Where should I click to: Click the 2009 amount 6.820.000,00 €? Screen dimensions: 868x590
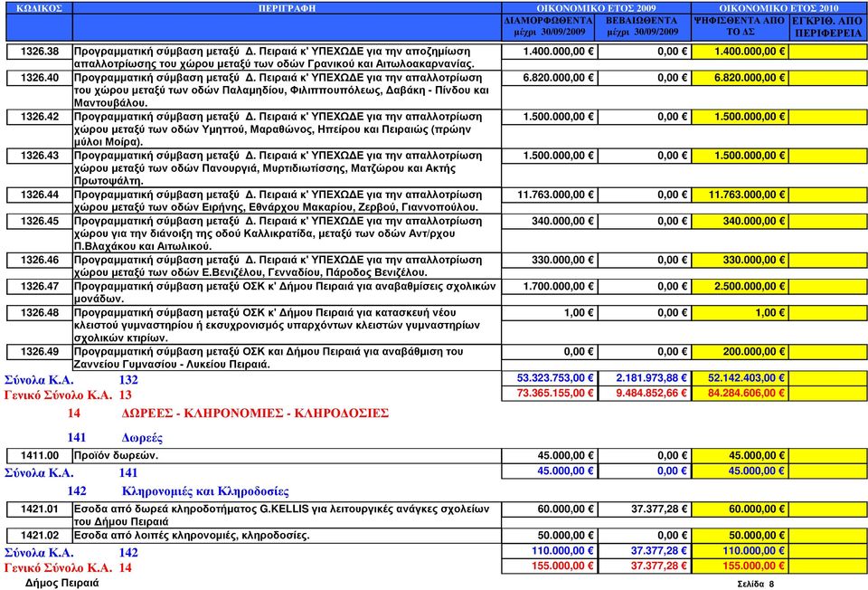tap(549, 78)
